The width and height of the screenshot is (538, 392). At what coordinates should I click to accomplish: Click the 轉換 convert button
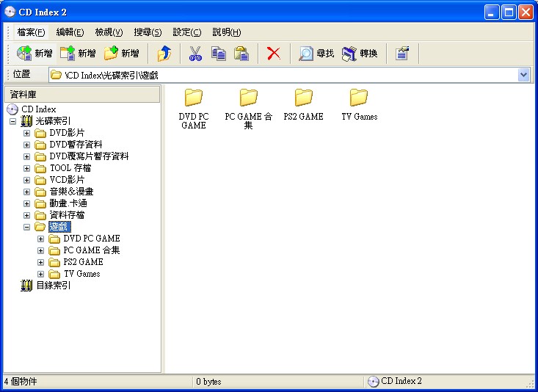click(360, 54)
